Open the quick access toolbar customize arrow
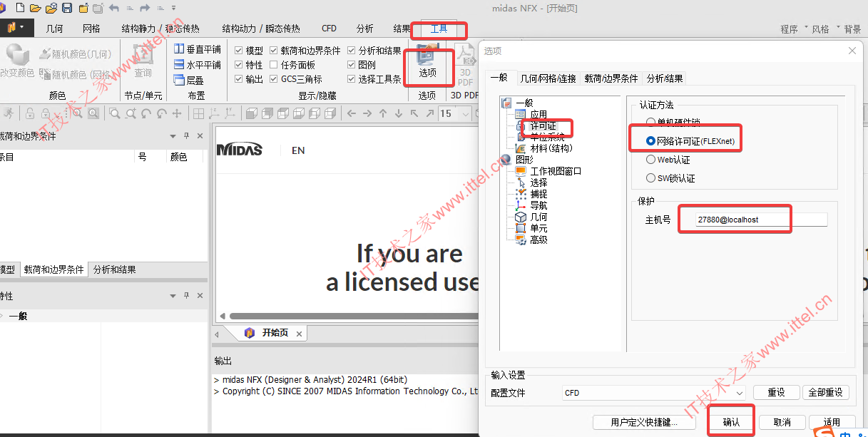This screenshot has height=437, width=868. click(175, 8)
